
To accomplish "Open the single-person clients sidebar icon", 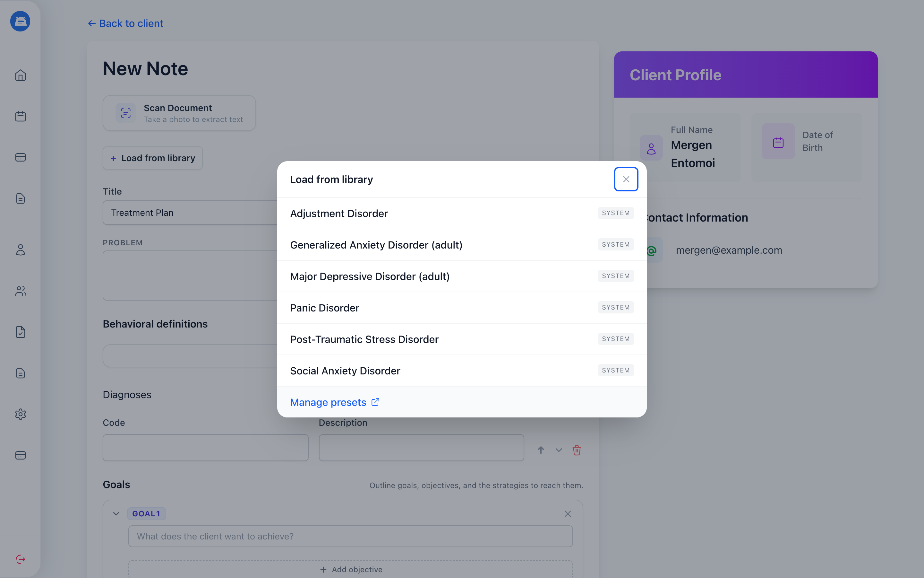I will [20, 250].
